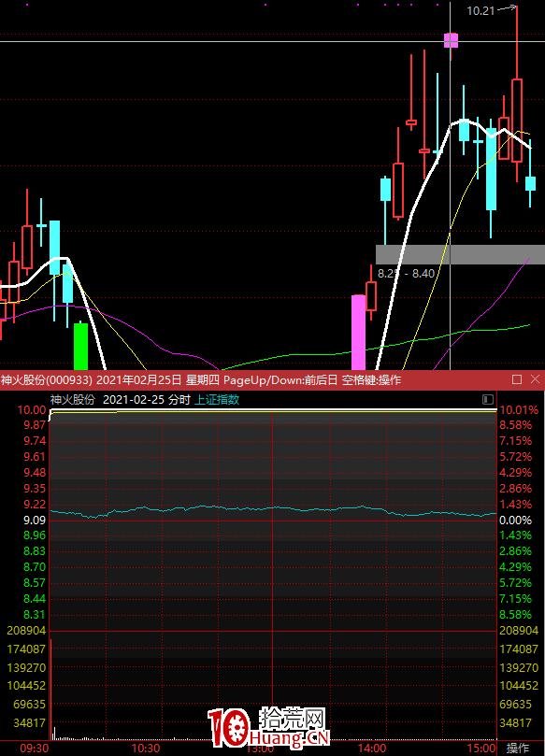Click the red 8.58% percent label
Screen dimensions: 545x756
(x=516, y=425)
